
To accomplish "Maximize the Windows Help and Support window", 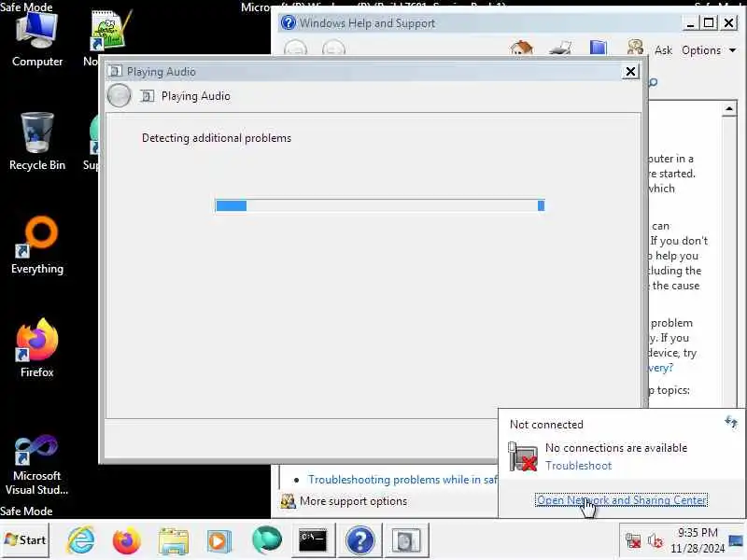I will click(x=709, y=22).
